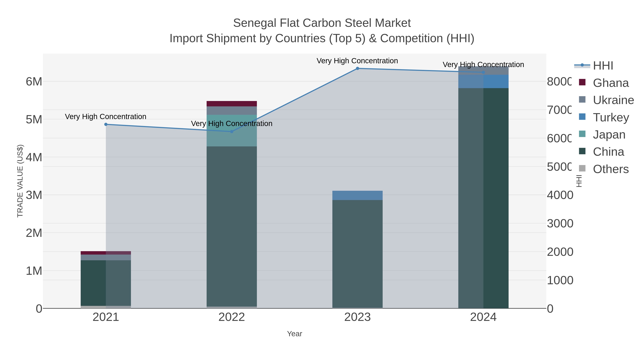This screenshot has height=362, width=644.
Task: Click the 2022 HHI data point
Action: click(x=231, y=131)
